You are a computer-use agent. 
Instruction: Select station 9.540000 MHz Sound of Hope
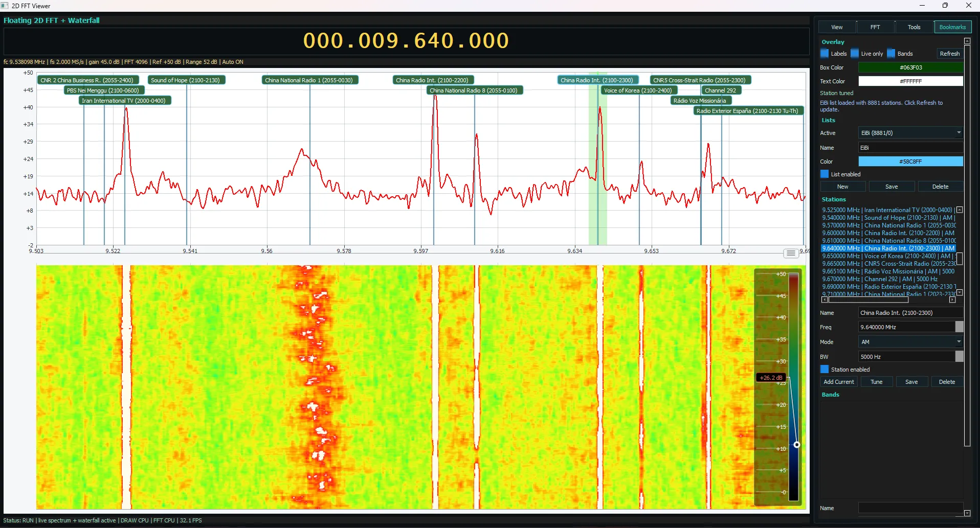coord(888,217)
